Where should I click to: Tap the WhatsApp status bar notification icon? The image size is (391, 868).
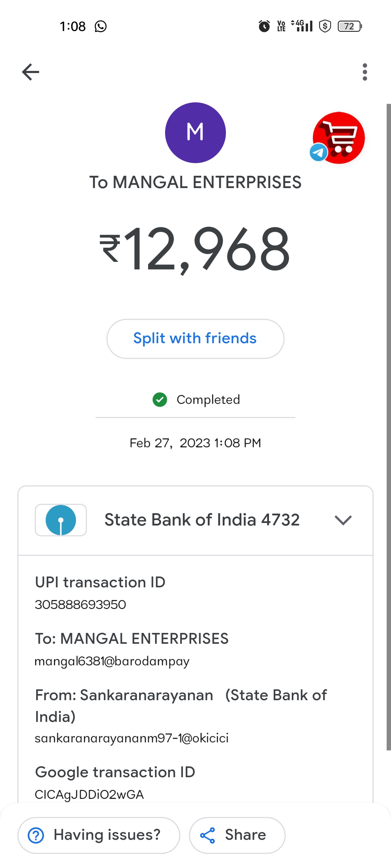coord(101,26)
